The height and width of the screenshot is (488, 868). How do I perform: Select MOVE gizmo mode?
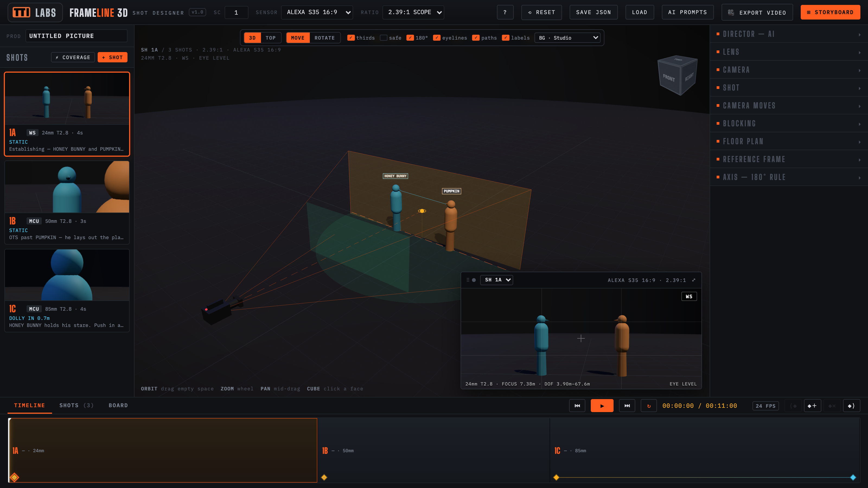tap(298, 38)
